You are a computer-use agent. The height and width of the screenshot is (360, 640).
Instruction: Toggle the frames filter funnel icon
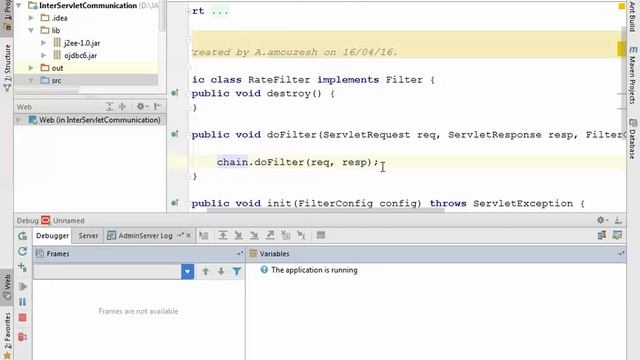point(237,271)
